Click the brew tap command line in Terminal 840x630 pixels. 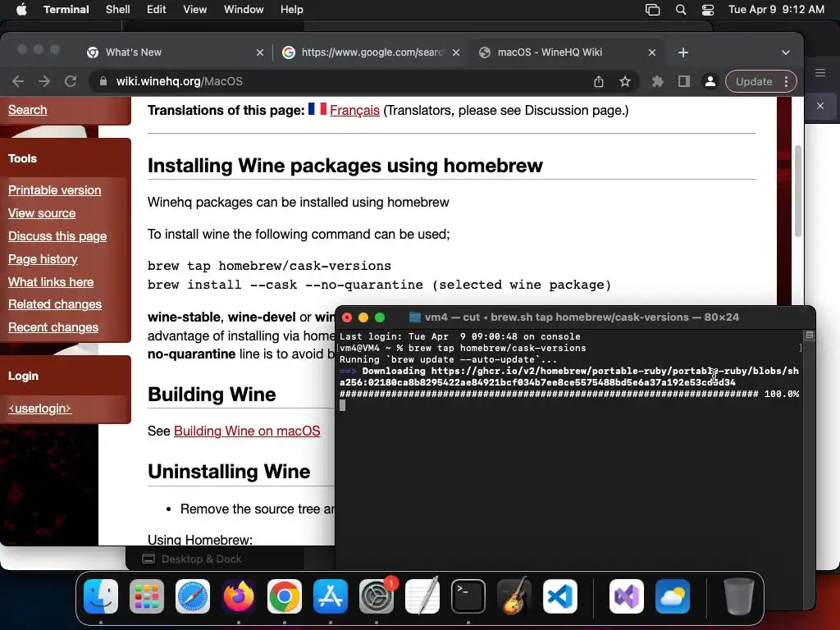tap(463, 348)
